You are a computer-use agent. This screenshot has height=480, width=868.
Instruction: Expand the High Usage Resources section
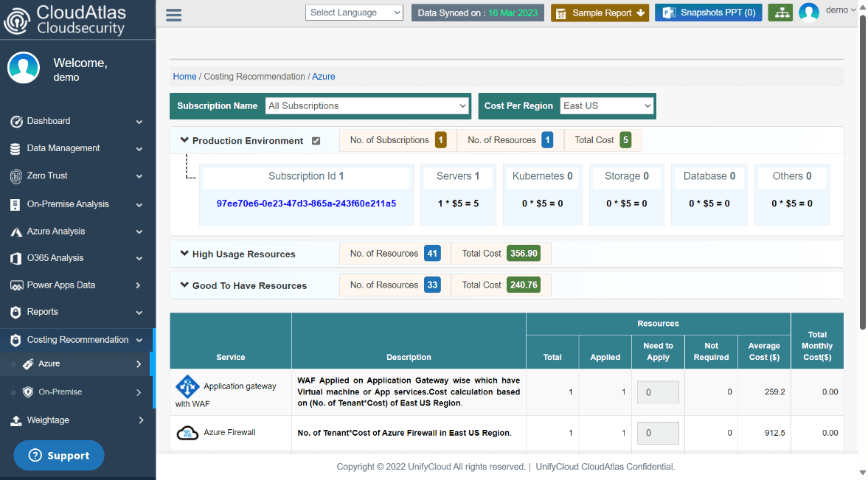click(x=184, y=254)
